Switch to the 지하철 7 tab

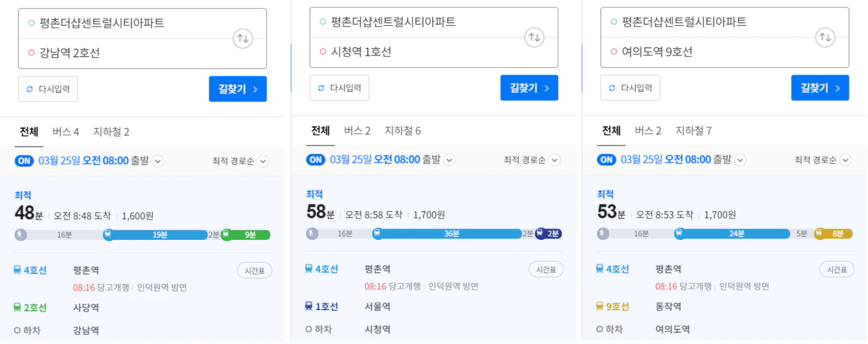coord(694,130)
